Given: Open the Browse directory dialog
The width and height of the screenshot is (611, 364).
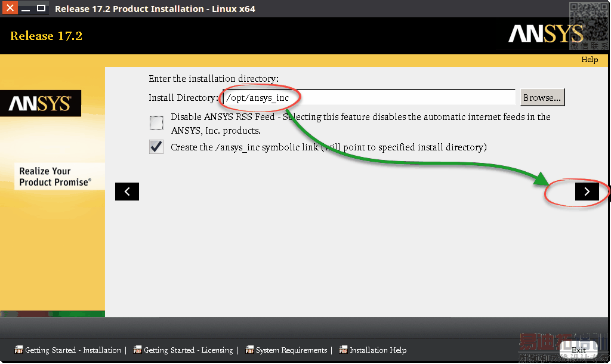Looking at the screenshot, I should coord(542,97).
